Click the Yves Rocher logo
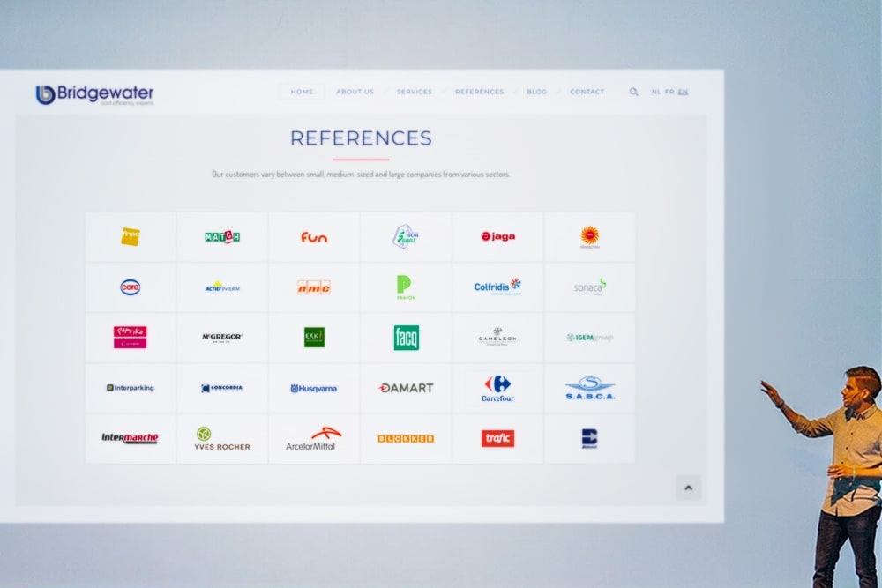This screenshot has height=588, width=882. (x=221, y=438)
